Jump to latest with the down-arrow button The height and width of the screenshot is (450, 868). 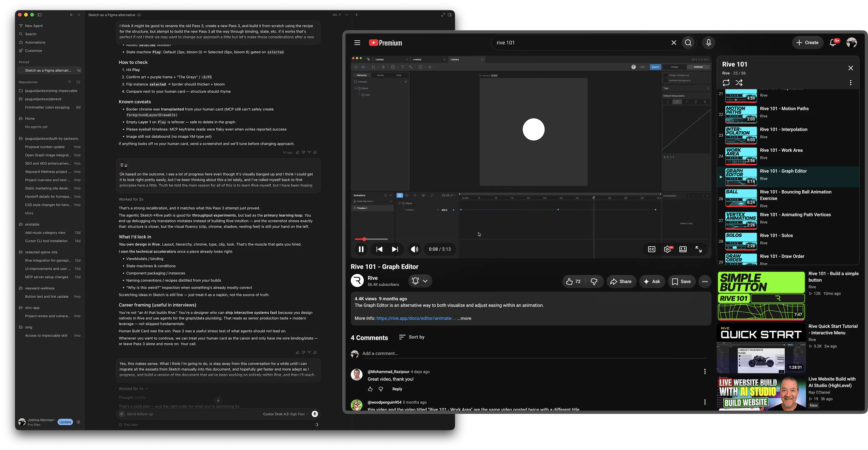218,400
